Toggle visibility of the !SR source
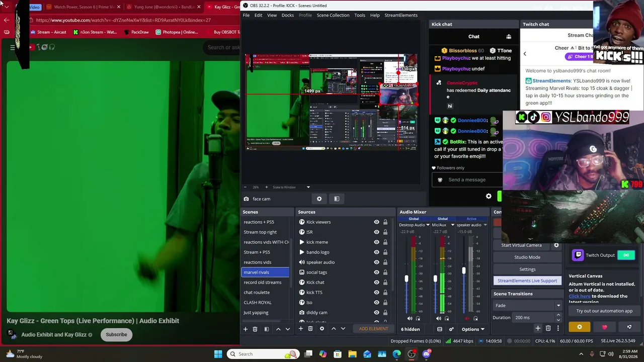The height and width of the screenshot is (362, 644). click(376, 232)
